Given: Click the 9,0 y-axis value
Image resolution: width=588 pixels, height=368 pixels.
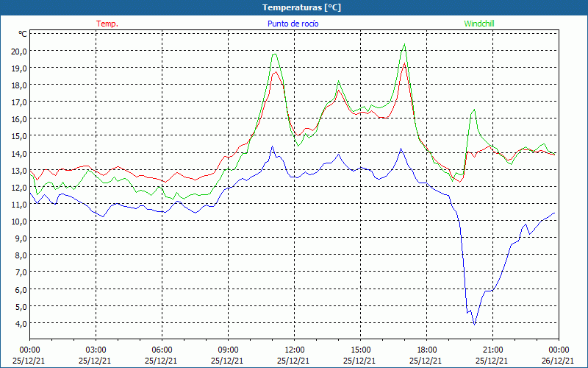Looking at the screenshot, I should click(x=21, y=238).
